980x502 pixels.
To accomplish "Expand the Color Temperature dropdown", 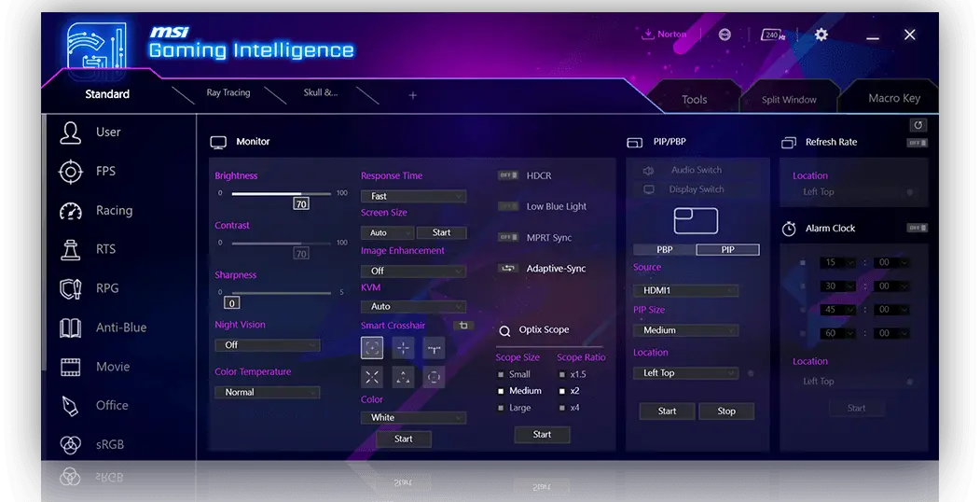I will (267, 392).
